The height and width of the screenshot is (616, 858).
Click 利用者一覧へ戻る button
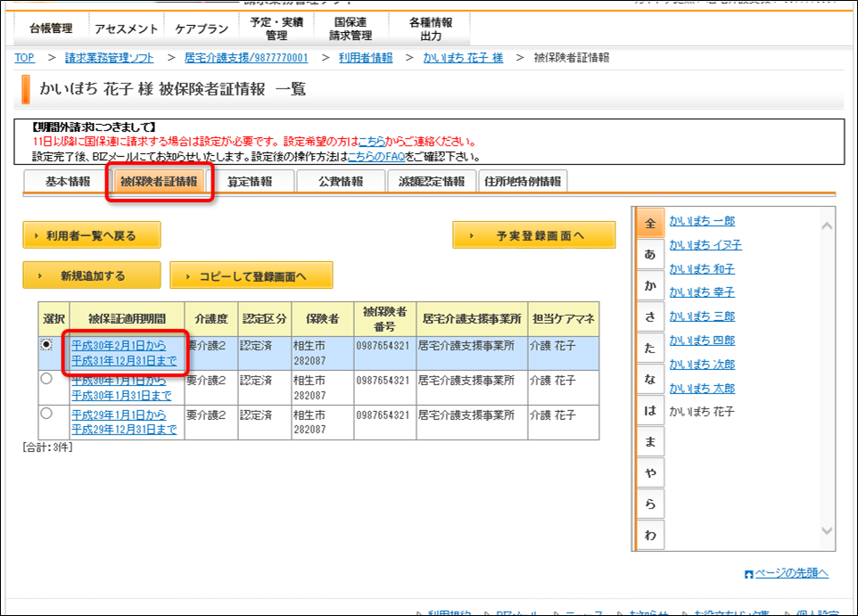click(91, 235)
